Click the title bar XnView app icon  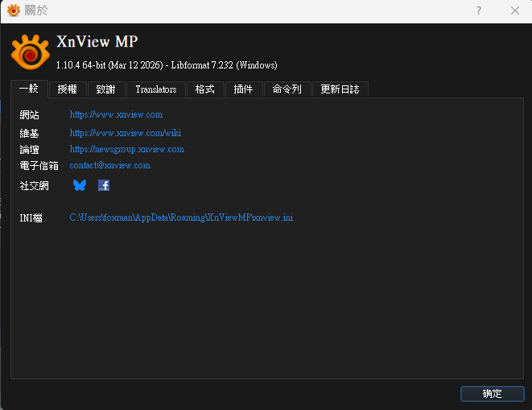[14, 10]
